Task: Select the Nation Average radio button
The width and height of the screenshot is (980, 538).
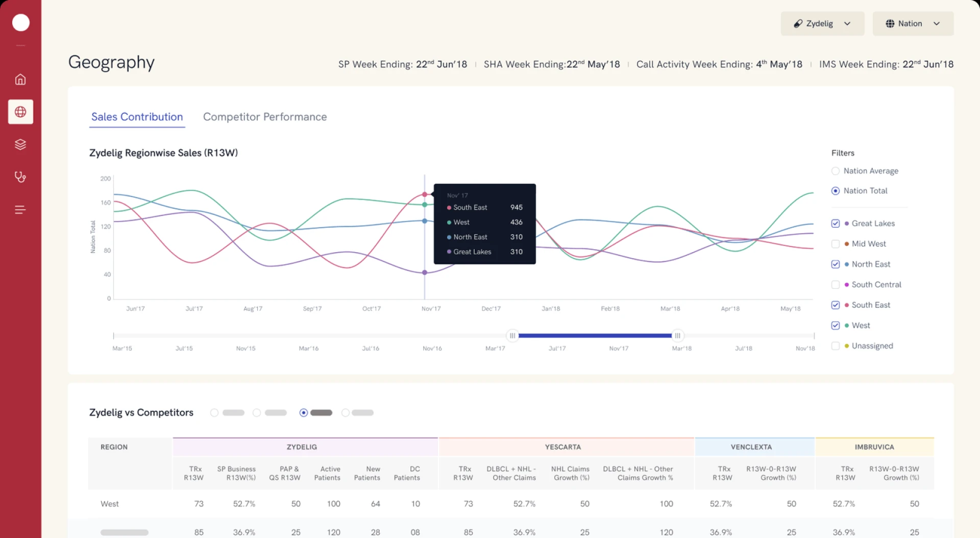Action: (836, 171)
